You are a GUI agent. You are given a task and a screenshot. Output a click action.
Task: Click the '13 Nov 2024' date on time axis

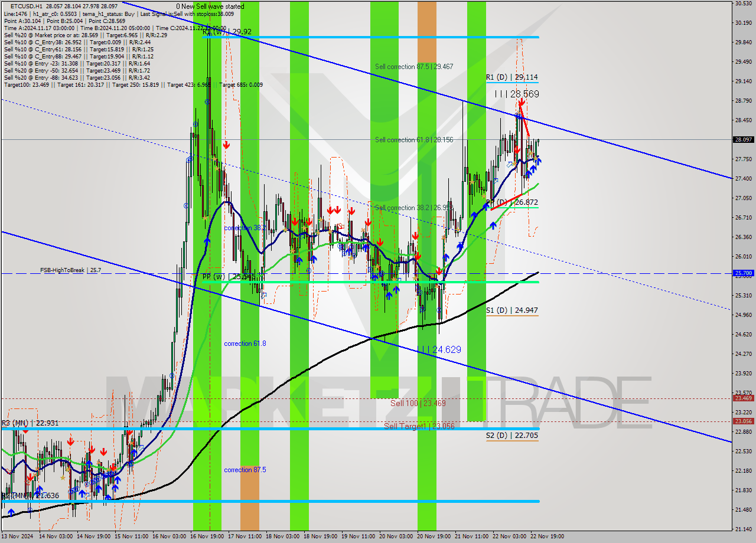(x=18, y=537)
